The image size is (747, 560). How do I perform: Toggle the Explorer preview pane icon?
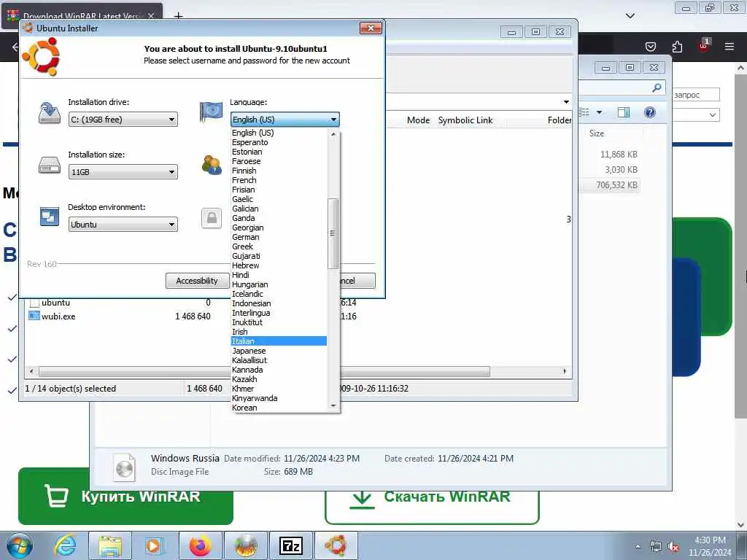click(624, 112)
